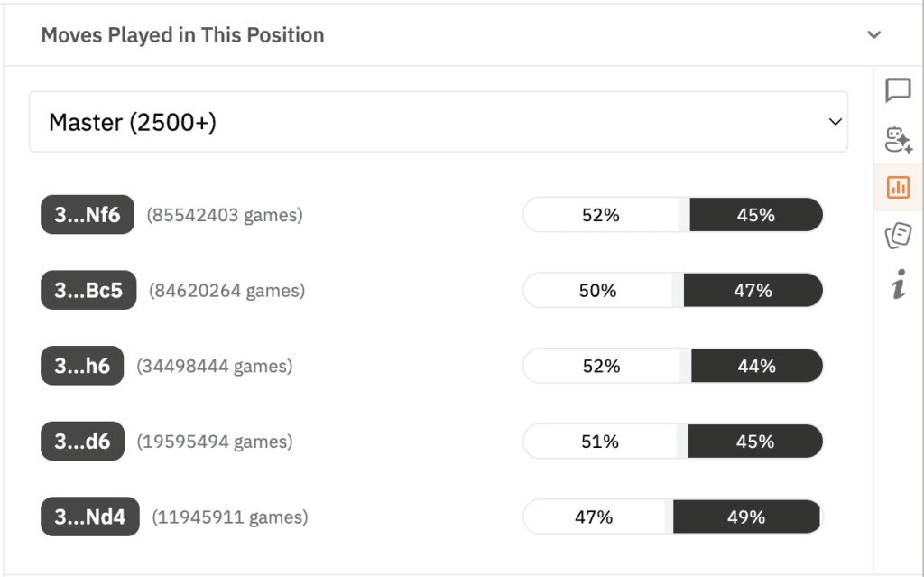Choose the 3...d6 move

82,442
